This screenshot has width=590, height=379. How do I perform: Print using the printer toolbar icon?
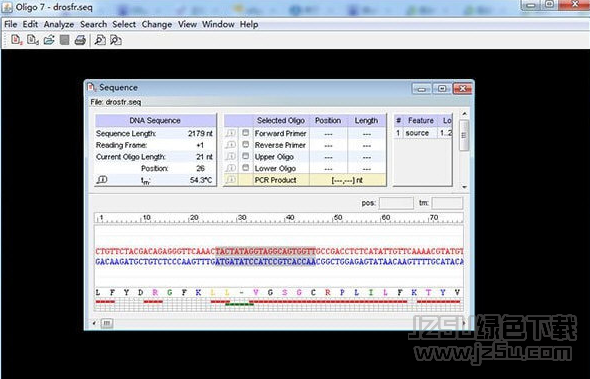(80, 40)
